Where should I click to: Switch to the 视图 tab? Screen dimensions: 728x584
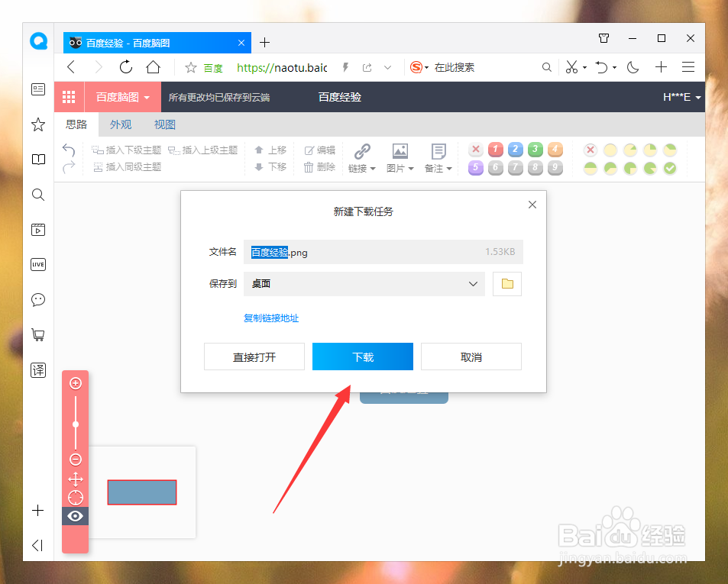click(x=164, y=124)
